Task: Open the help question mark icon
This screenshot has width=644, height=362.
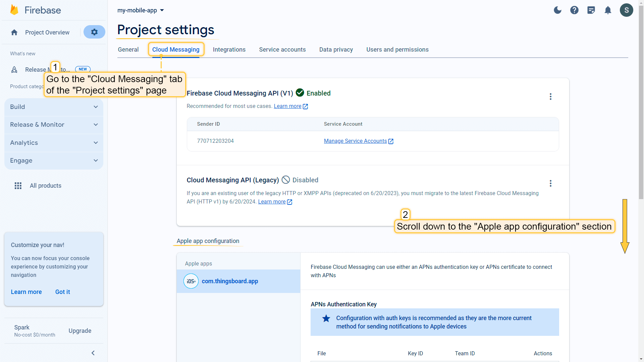Action: pyautogui.click(x=574, y=10)
